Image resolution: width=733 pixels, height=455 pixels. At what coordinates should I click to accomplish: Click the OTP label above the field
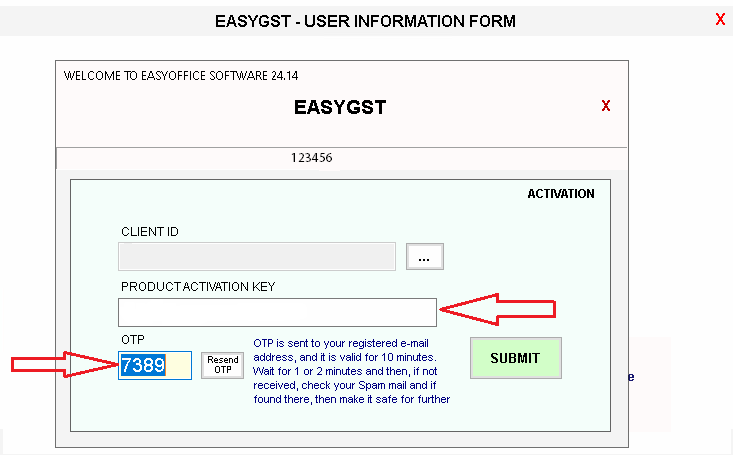pos(133,340)
